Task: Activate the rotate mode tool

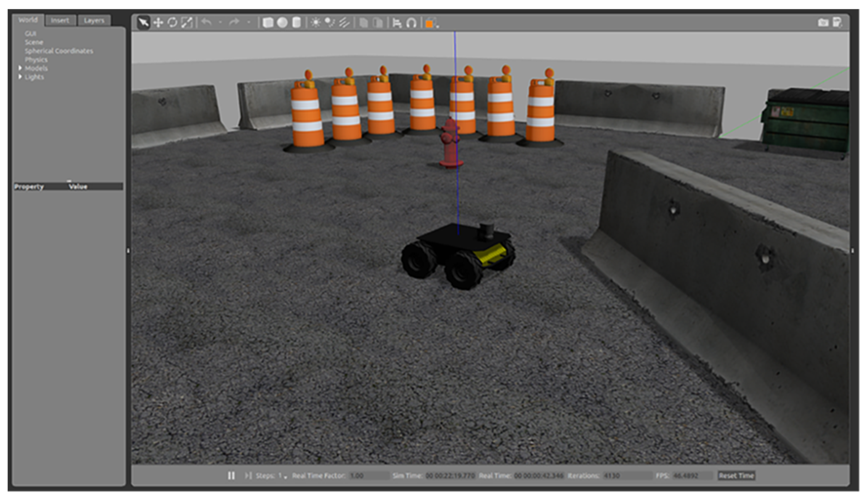Action: (173, 23)
